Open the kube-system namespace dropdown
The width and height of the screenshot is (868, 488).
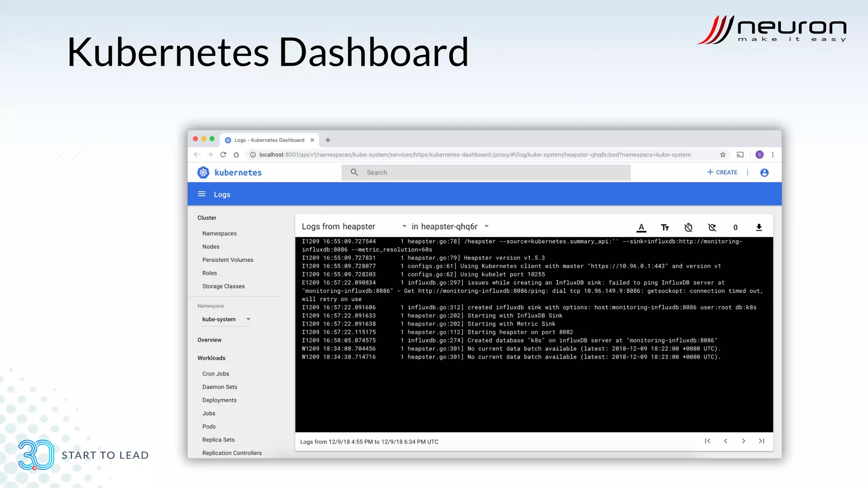tap(227, 319)
